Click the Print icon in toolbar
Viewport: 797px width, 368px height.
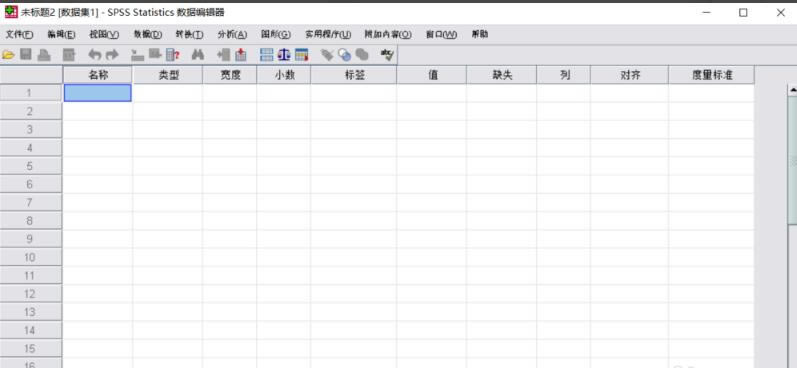point(44,55)
